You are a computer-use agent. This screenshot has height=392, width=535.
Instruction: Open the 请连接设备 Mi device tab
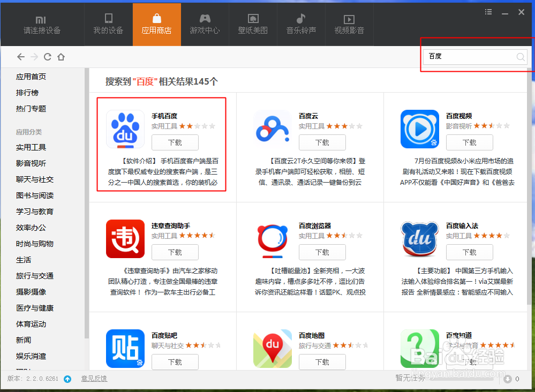tap(42, 25)
